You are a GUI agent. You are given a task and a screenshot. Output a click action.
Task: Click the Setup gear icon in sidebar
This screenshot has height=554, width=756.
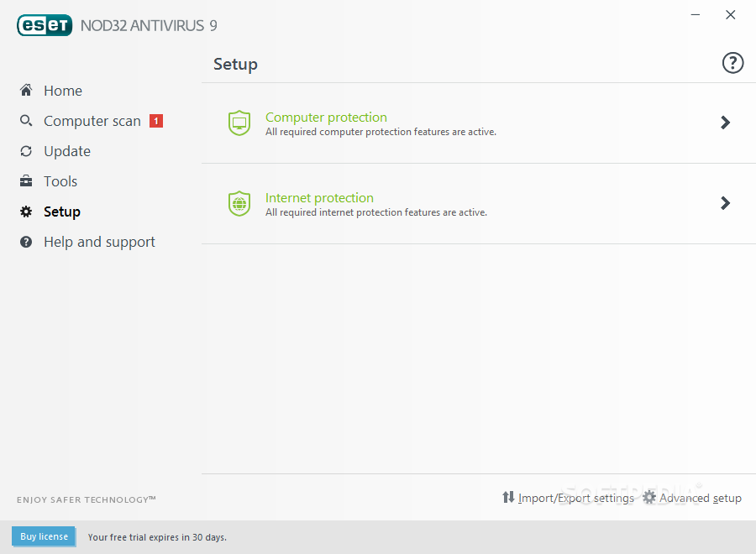pyautogui.click(x=26, y=212)
